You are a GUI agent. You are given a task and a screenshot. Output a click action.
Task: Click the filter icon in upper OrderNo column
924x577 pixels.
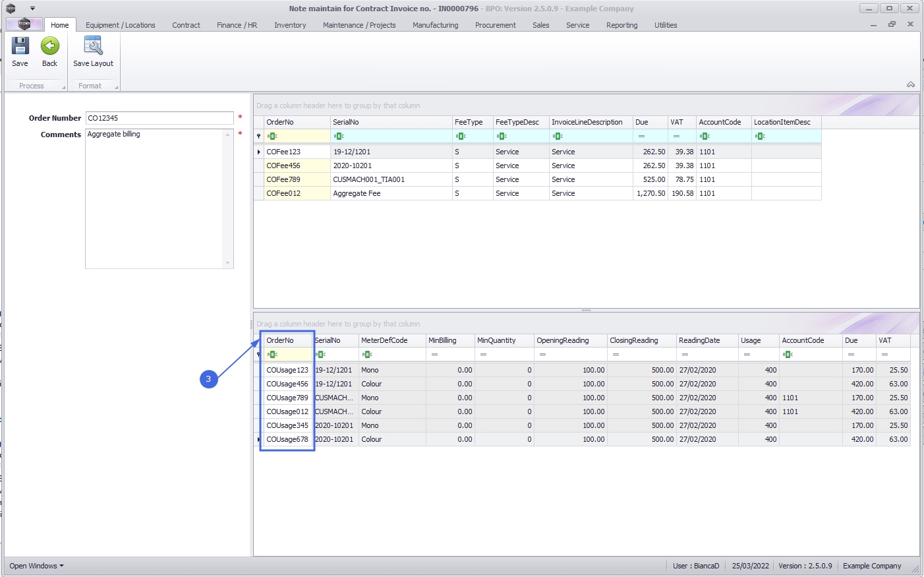click(272, 137)
